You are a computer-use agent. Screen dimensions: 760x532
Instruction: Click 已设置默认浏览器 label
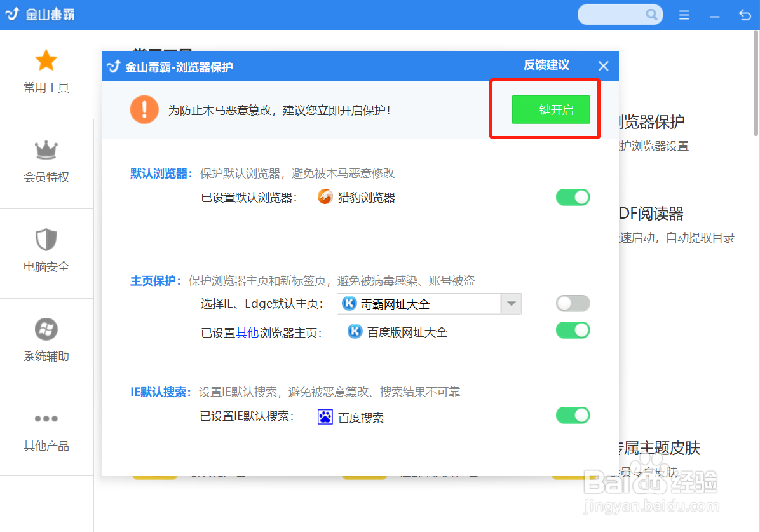tap(249, 198)
